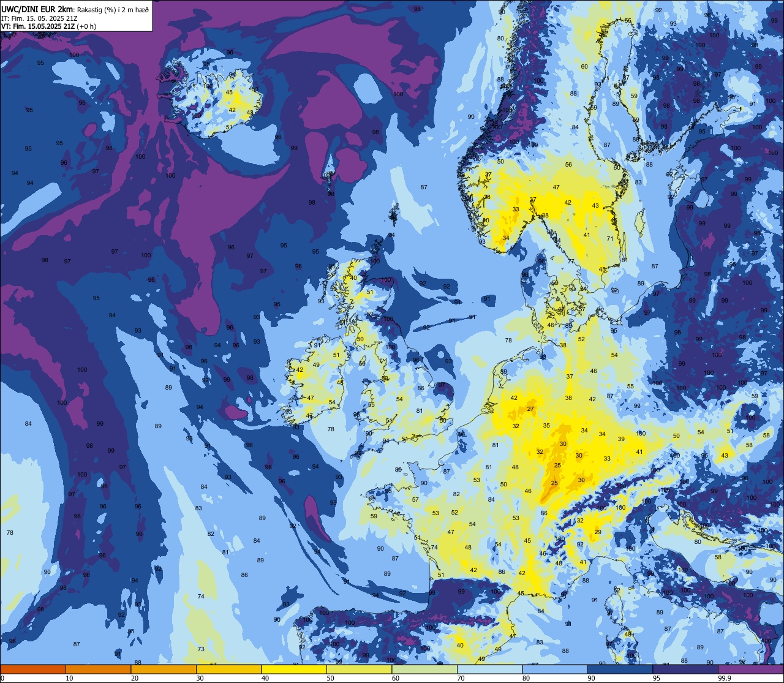
Task: Click the 'Rakastig (%) í 2 m hæð' label
Action: pos(112,9)
